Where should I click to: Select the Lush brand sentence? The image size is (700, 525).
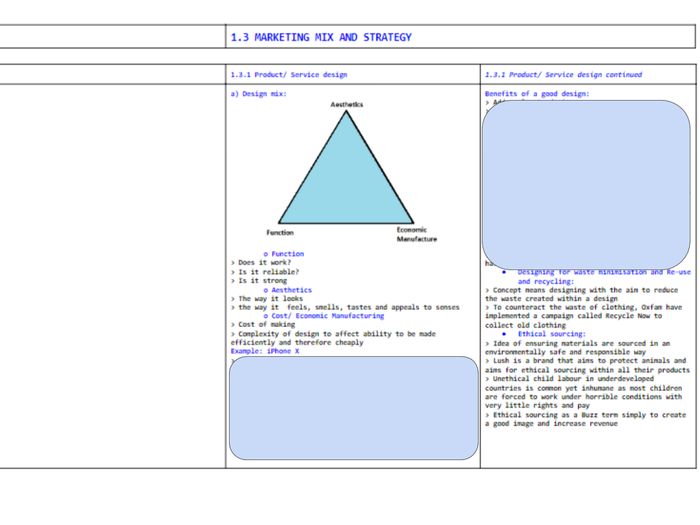587,365
